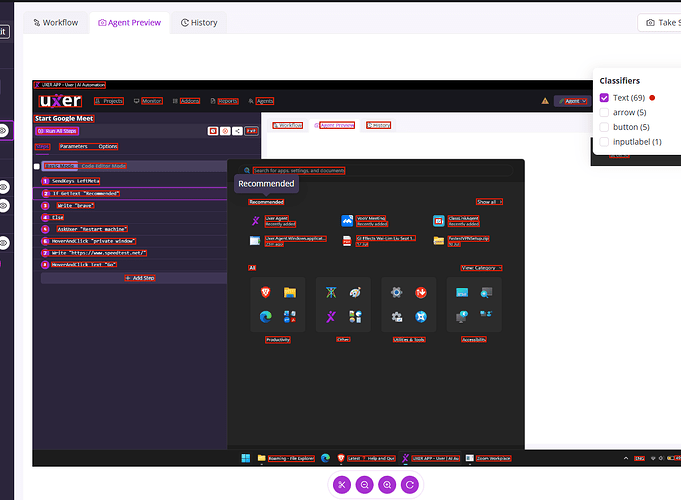The image size is (681, 500).
Task: Click the Take Screenshot camera button
Action: [x=660, y=23]
